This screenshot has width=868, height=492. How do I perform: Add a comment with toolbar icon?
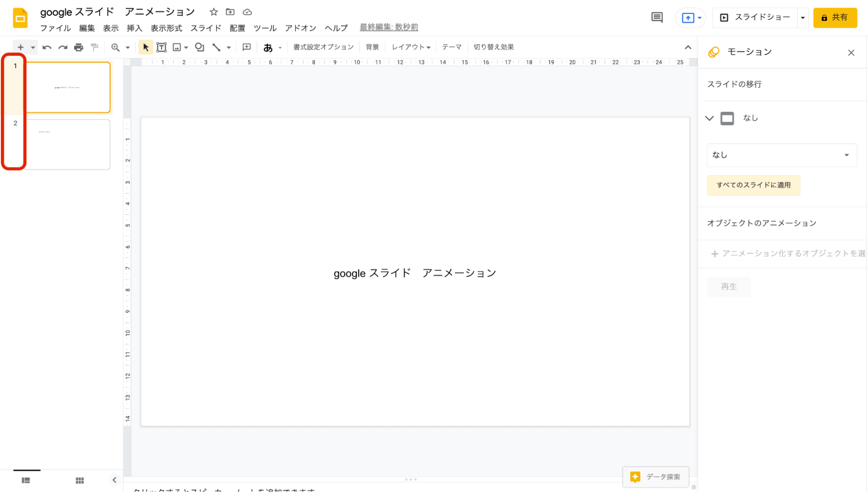click(247, 47)
